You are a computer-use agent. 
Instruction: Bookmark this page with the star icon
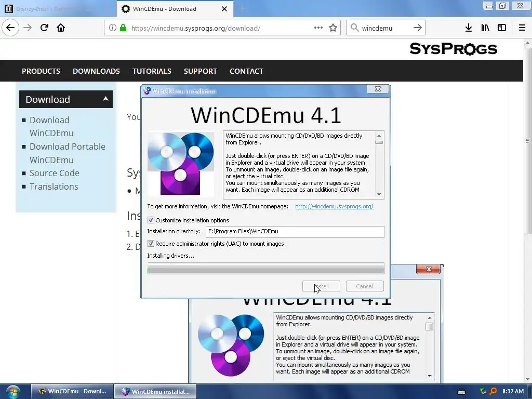click(333, 28)
